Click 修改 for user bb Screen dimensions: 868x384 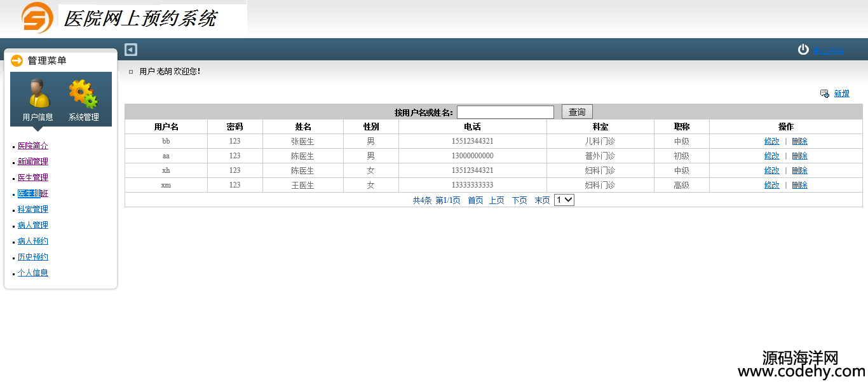point(771,141)
